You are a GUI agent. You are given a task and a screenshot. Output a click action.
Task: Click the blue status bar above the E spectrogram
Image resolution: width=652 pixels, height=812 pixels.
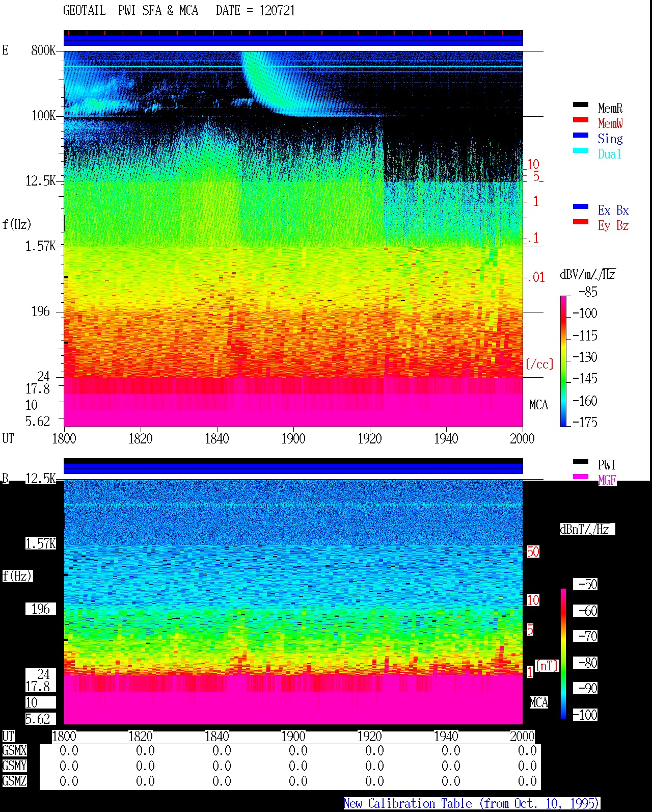(x=293, y=40)
